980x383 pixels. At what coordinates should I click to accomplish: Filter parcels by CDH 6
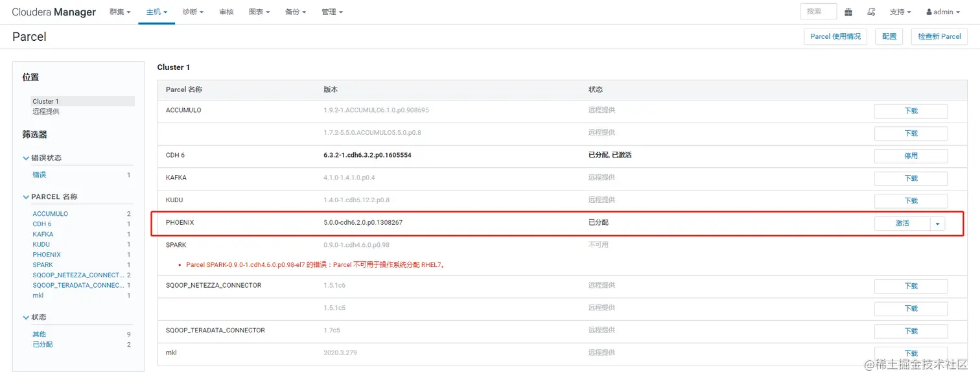tap(42, 224)
